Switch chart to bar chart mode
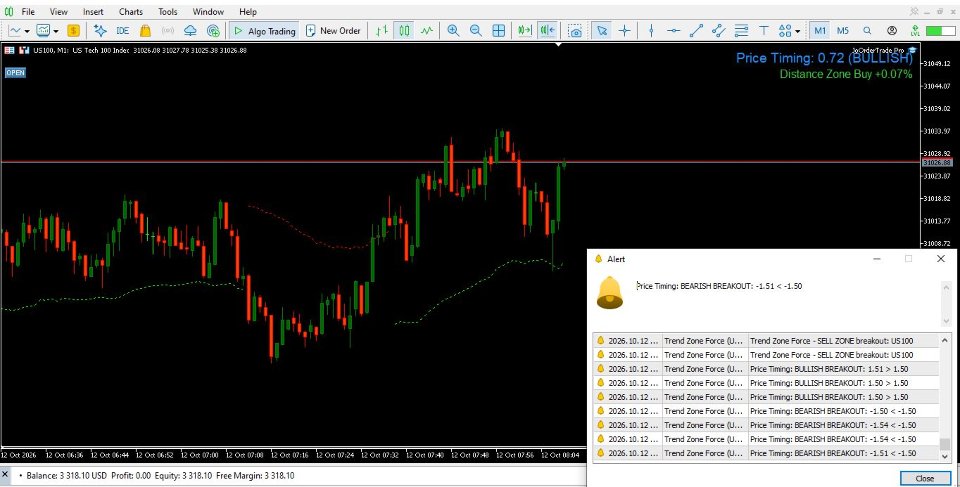This screenshot has height=487, width=960. pos(382,31)
